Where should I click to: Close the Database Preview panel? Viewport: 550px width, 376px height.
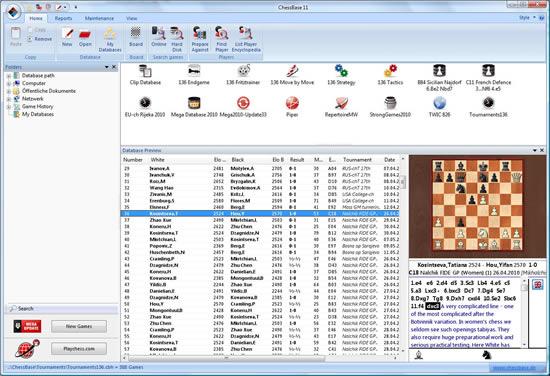click(x=542, y=150)
